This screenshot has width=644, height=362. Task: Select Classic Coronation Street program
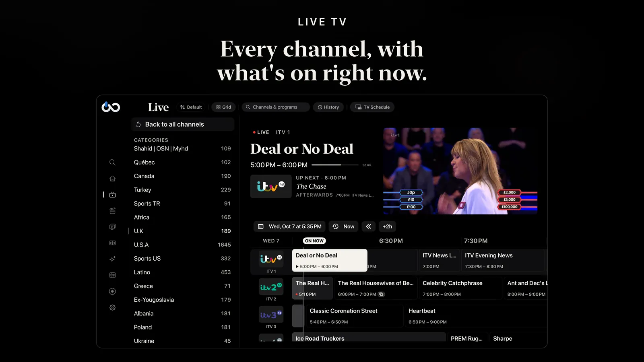[x=354, y=316]
